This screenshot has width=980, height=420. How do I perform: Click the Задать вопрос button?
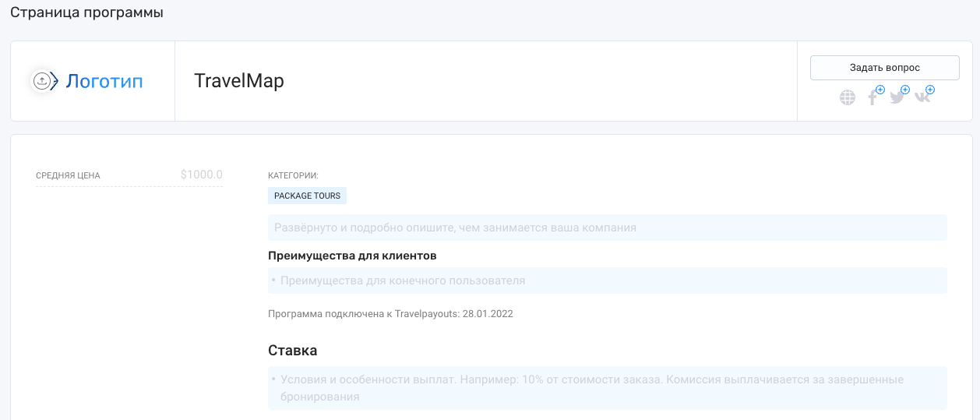click(885, 68)
